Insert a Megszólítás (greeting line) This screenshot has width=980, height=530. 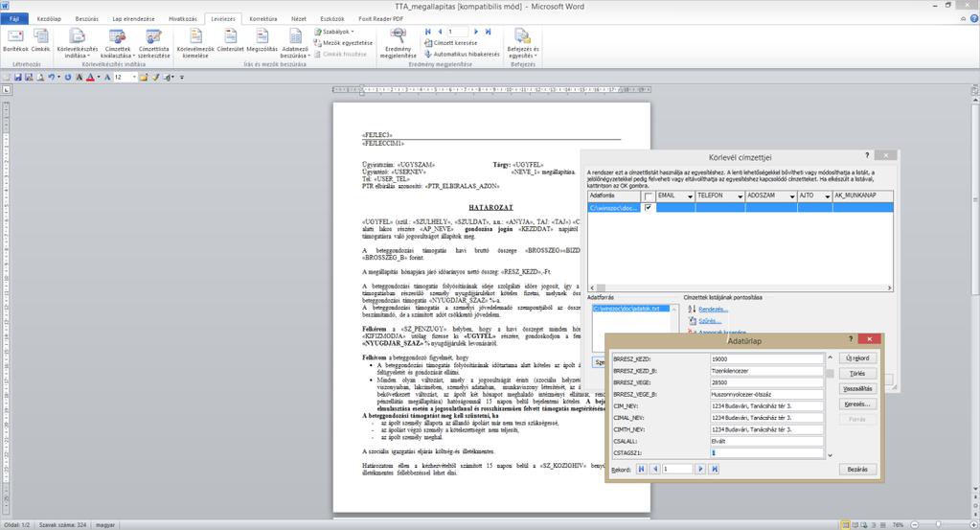262,40
